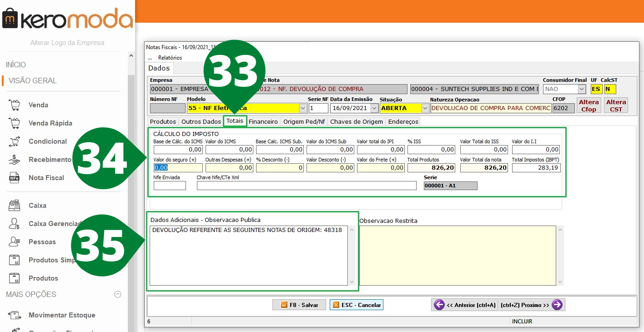Click the F8 - Salvar button
This screenshot has height=332, width=644.
pos(299,305)
